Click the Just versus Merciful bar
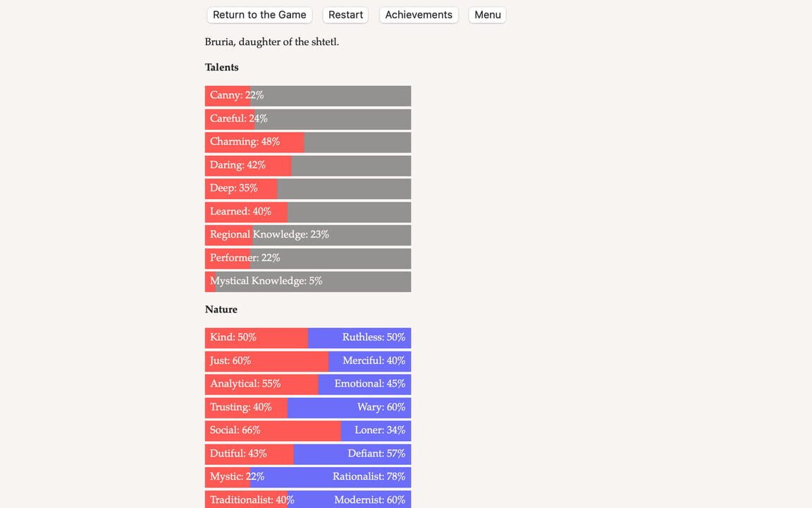Image resolution: width=812 pixels, height=508 pixels. click(x=308, y=361)
